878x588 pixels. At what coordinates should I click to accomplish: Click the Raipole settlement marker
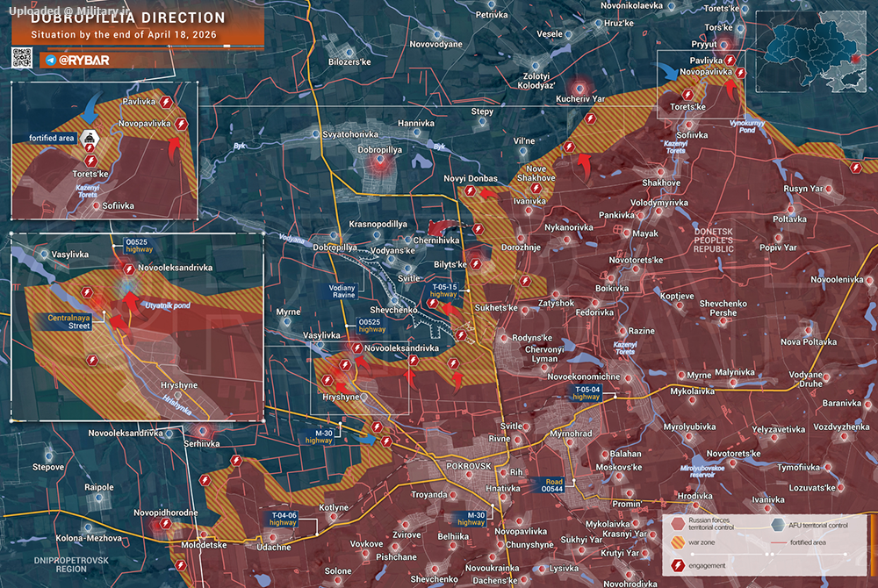pyautogui.click(x=98, y=498)
